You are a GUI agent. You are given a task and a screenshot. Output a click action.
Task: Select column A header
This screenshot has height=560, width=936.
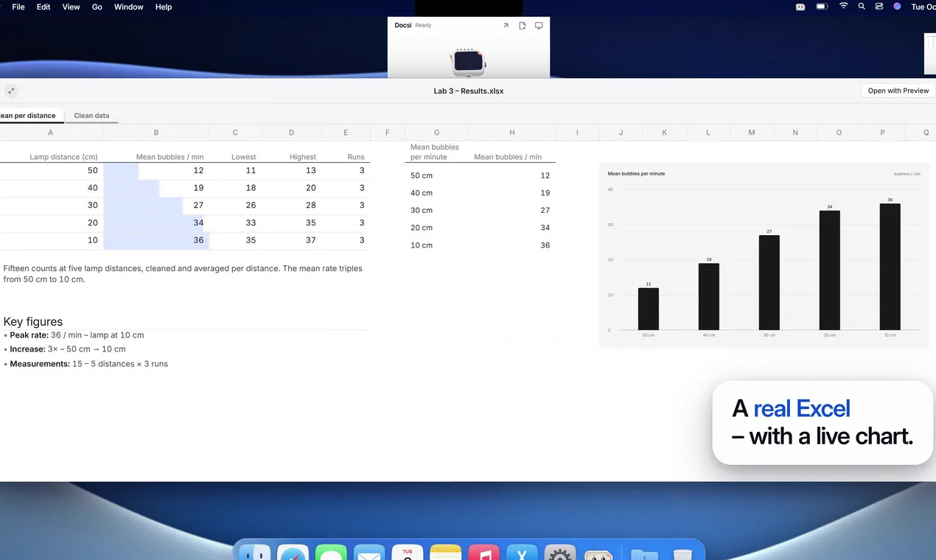[x=50, y=133]
